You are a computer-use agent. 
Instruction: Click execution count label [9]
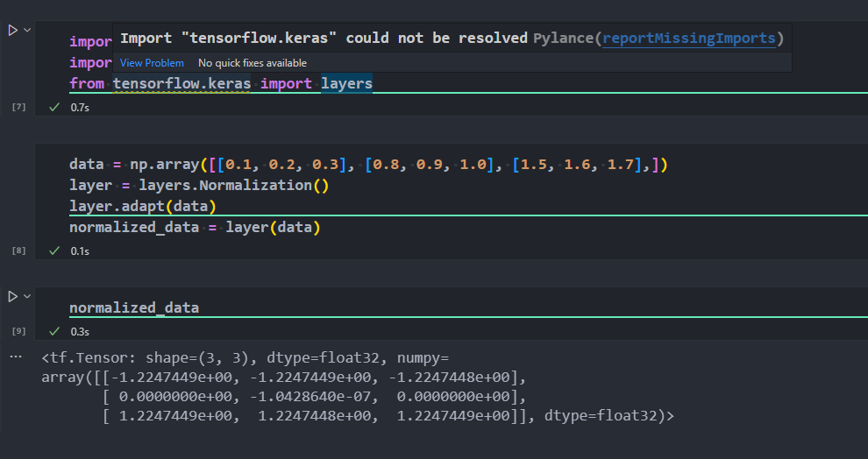[18, 331]
